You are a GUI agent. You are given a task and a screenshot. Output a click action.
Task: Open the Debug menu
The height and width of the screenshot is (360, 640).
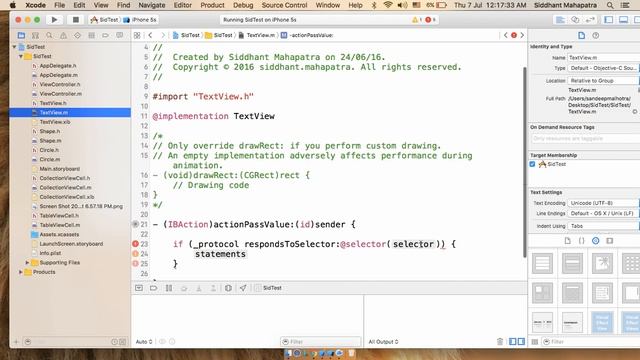pos(243,5)
